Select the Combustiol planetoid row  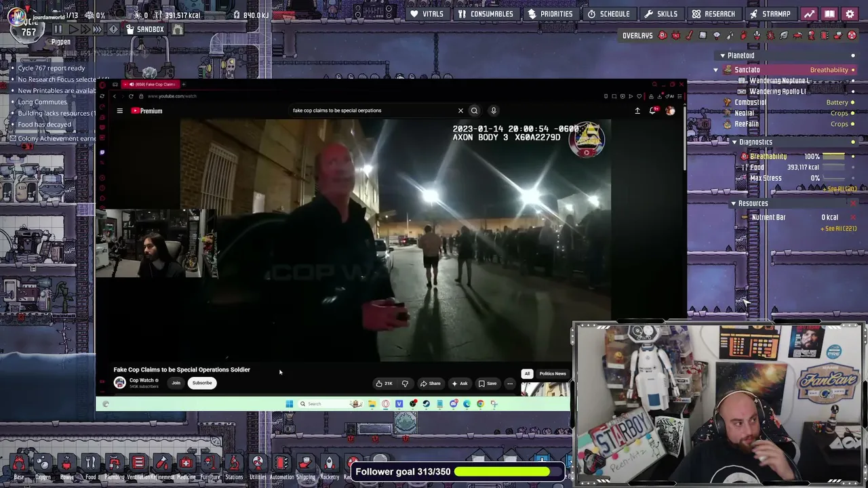789,102
